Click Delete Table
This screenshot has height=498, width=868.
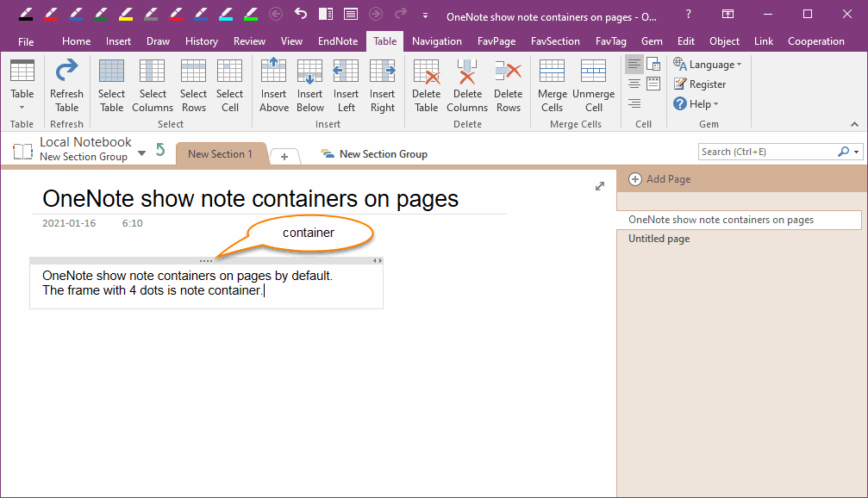click(427, 86)
